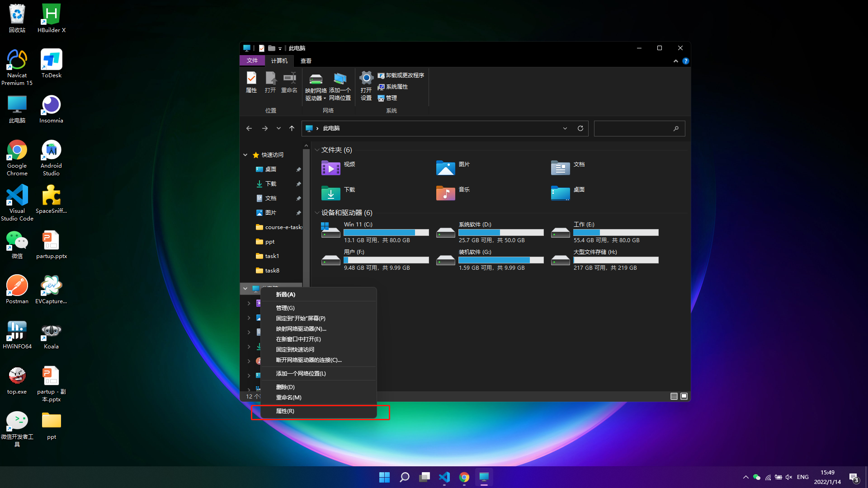Open the 文档 folder icon

coord(561,168)
